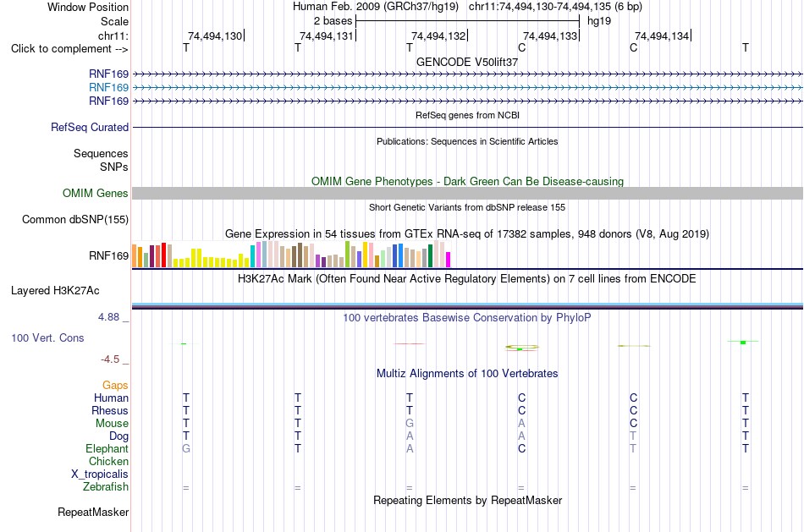
Task: Click the -4.5 conservation scale value
Action: click(x=110, y=359)
